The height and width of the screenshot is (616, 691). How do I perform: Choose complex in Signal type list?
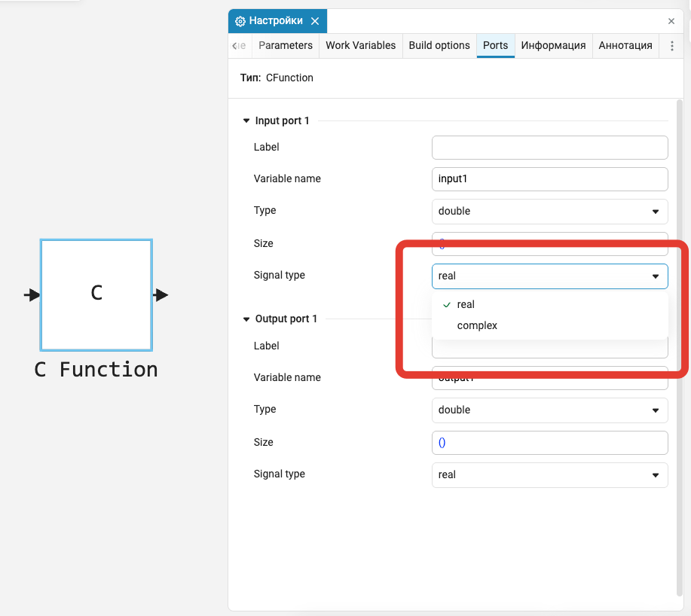coord(477,326)
